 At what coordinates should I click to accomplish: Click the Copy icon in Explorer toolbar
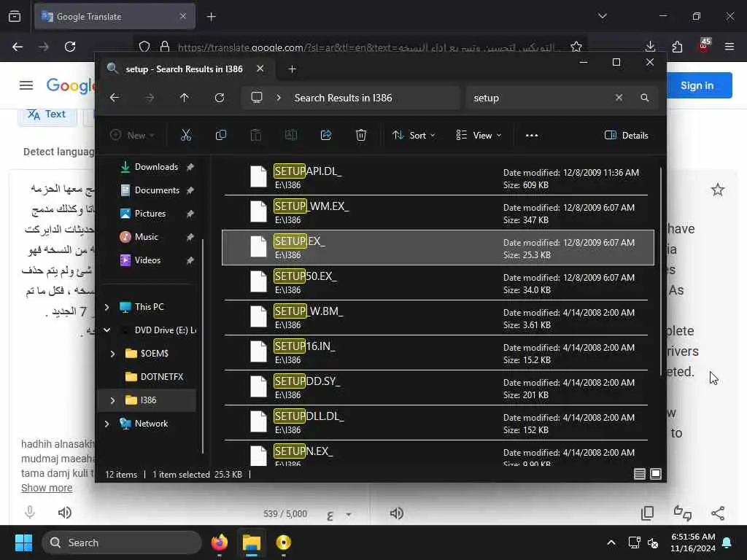(x=220, y=135)
